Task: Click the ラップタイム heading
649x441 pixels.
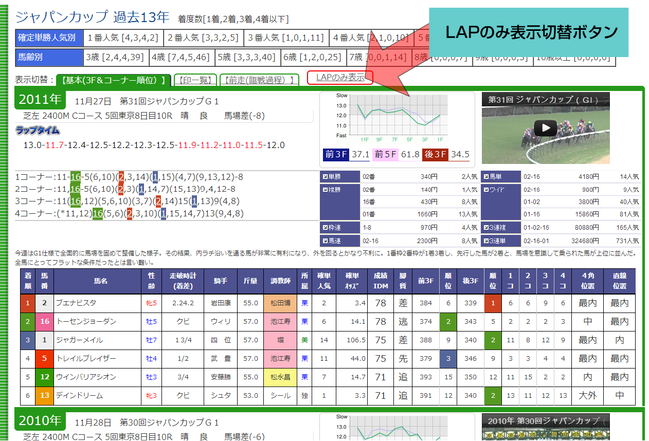Action: 38,130
